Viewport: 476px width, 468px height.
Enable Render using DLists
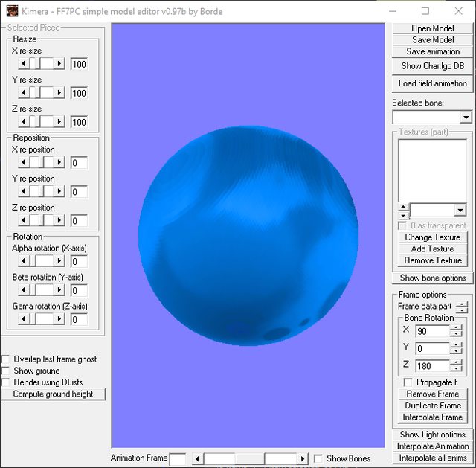click(5, 382)
